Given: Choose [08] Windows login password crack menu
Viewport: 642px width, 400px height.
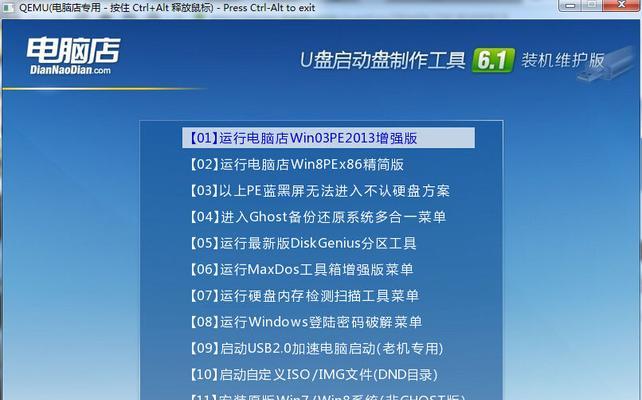Looking at the screenshot, I should 305,322.
